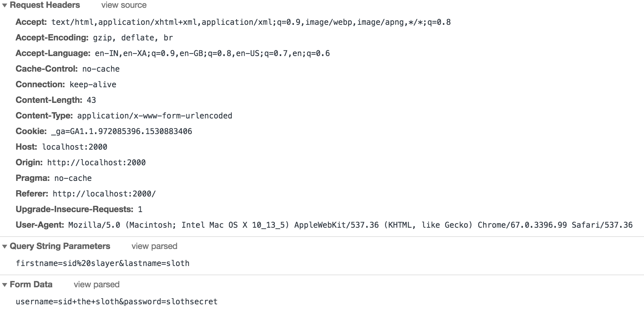
Task: Select the Content-Type application/x-www-form-urlencoded value
Action: (153, 116)
